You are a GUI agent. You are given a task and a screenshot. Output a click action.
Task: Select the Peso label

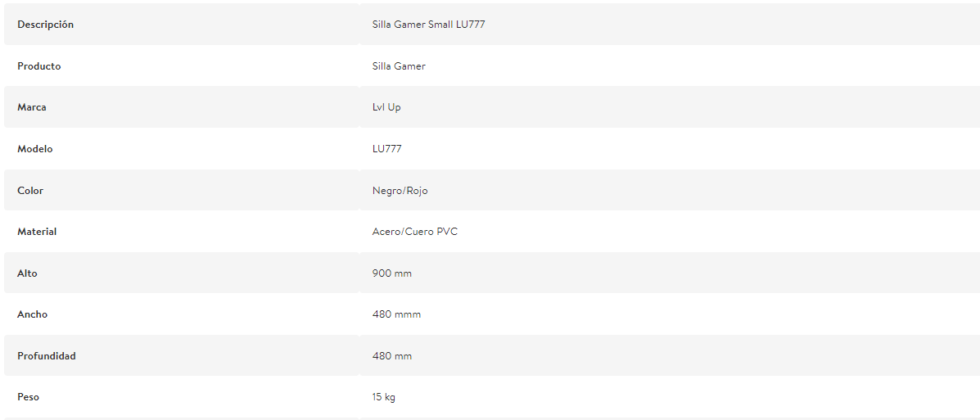(28, 398)
